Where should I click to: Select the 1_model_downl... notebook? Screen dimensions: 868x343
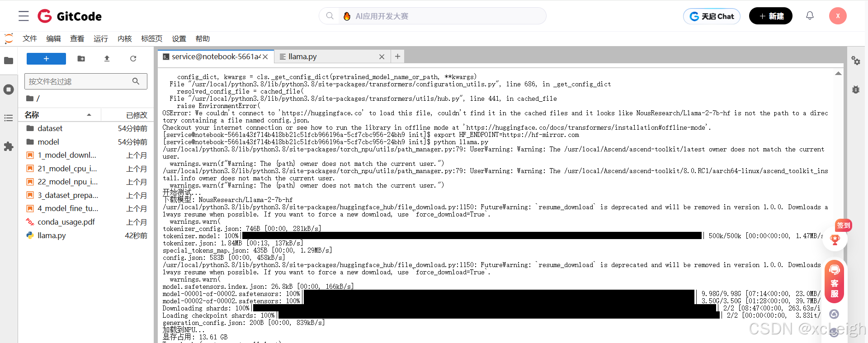[86, 155]
